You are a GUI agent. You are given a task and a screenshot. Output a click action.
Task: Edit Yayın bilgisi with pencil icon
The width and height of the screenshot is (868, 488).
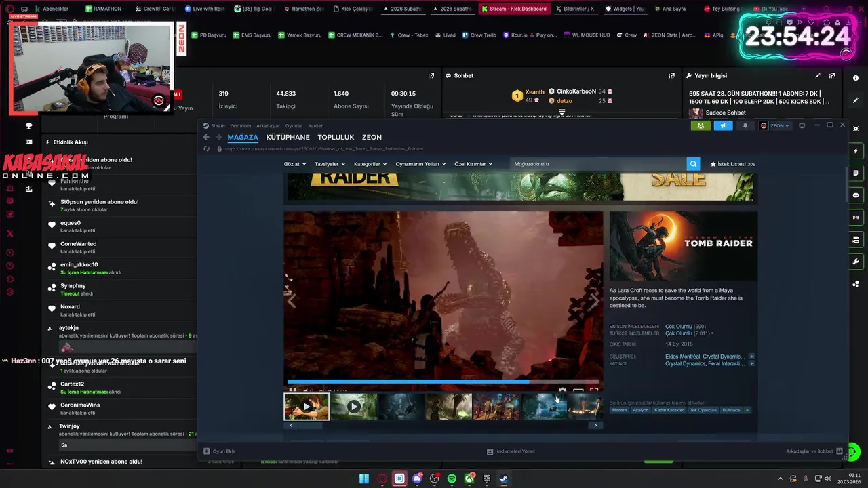818,75
